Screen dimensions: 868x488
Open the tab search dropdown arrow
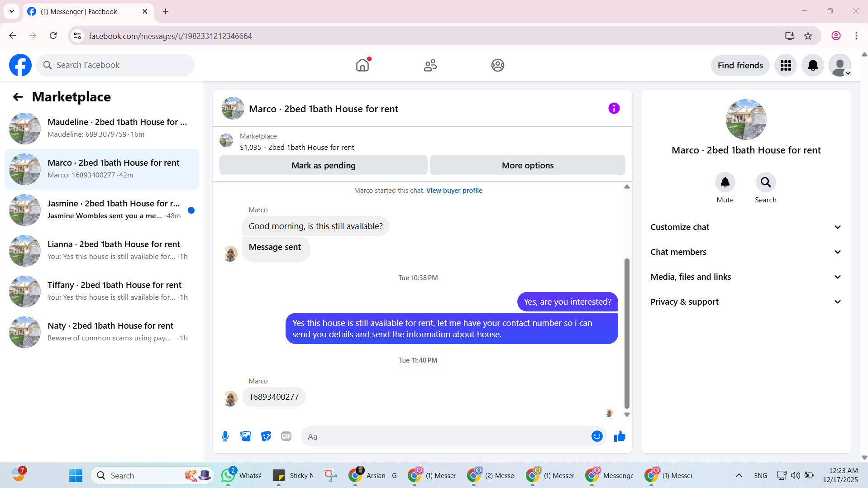(12, 11)
